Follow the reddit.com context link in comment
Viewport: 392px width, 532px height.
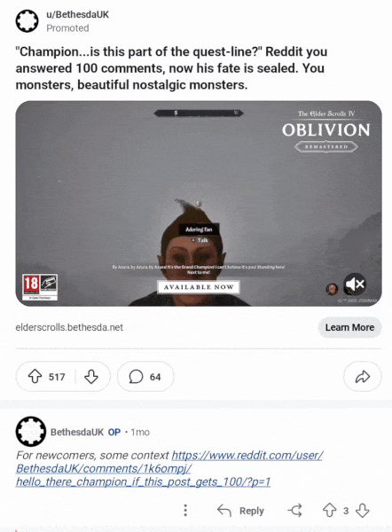[169, 468]
